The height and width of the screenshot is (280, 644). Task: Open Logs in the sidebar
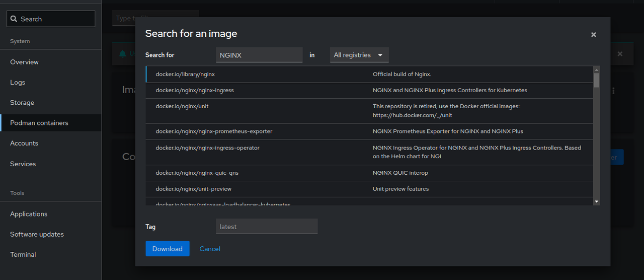point(50,82)
